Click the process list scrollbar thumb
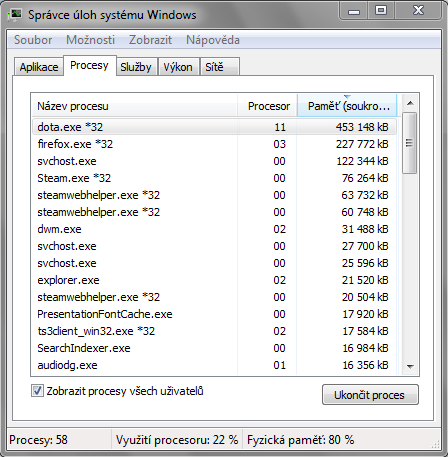 [410, 143]
